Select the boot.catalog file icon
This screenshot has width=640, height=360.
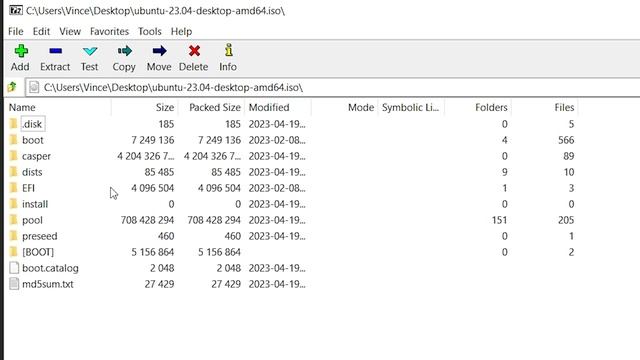(x=14, y=268)
